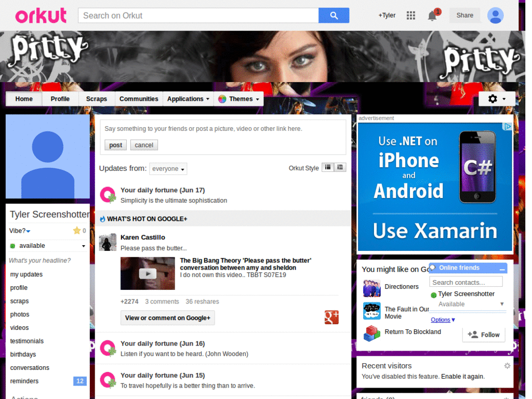The height and width of the screenshot is (399, 532).
Task: Click the Xamarin advertisement banner
Action: [x=435, y=187]
